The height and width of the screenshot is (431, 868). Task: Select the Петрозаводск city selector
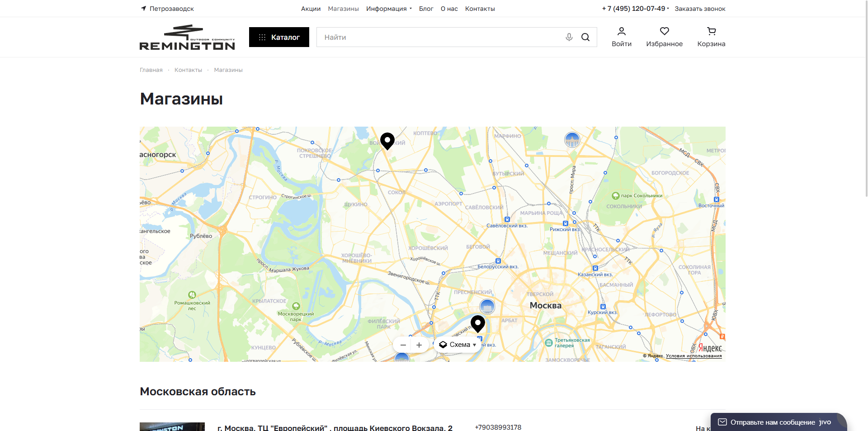pyautogui.click(x=168, y=9)
